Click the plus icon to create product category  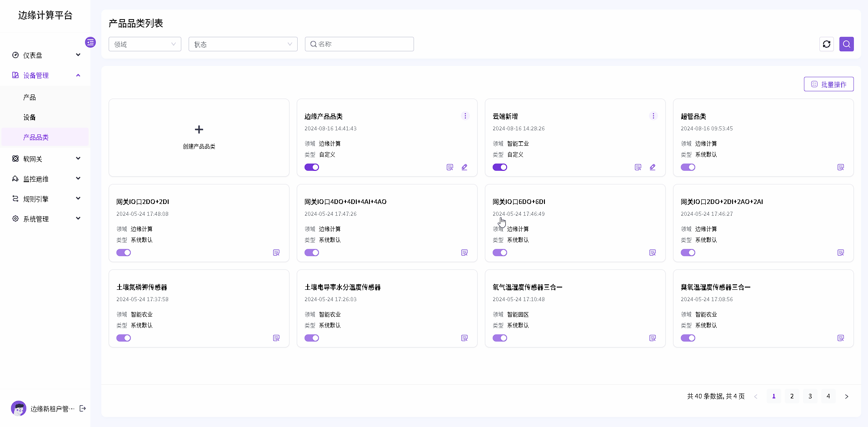pyautogui.click(x=199, y=129)
